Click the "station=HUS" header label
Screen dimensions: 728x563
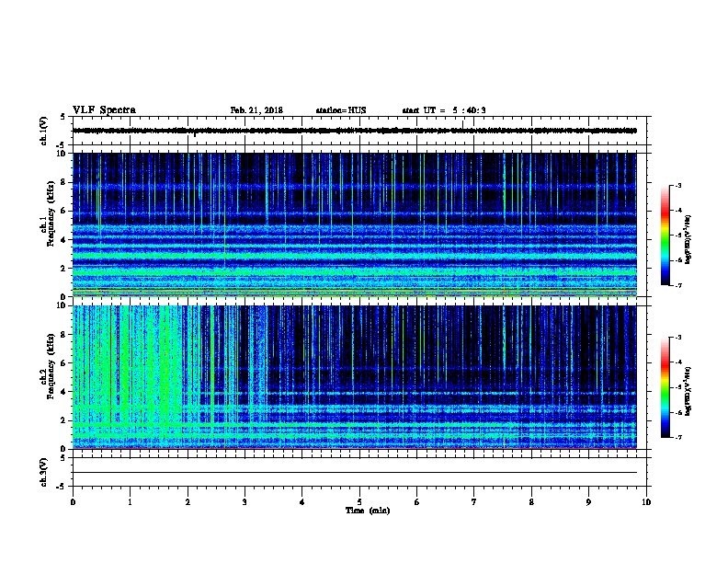tap(341, 110)
